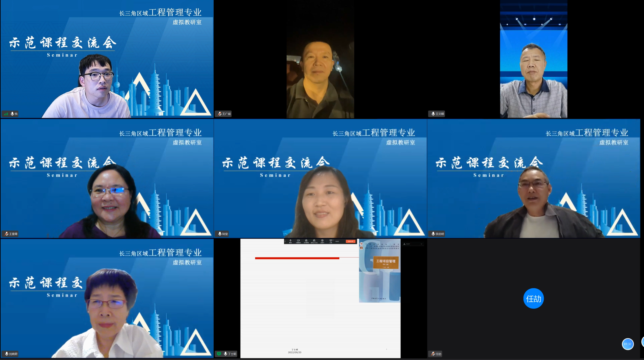This screenshot has width=644, height=360.
Task: Select 陆莹 participant name label
Action: click(x=225, y=234)
